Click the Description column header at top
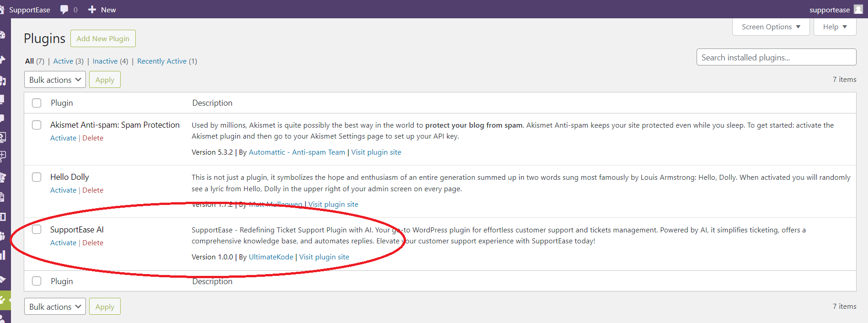 tap(212, 103)
